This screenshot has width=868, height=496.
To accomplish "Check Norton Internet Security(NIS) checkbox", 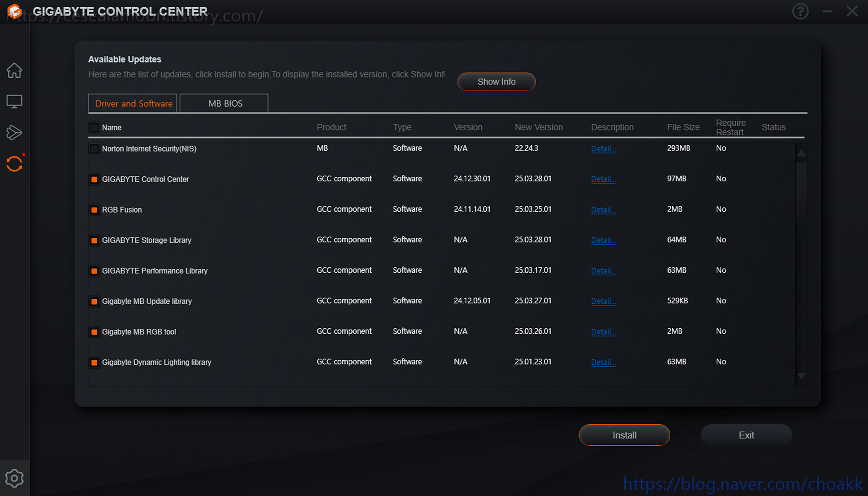I will (x=94, y=149).
